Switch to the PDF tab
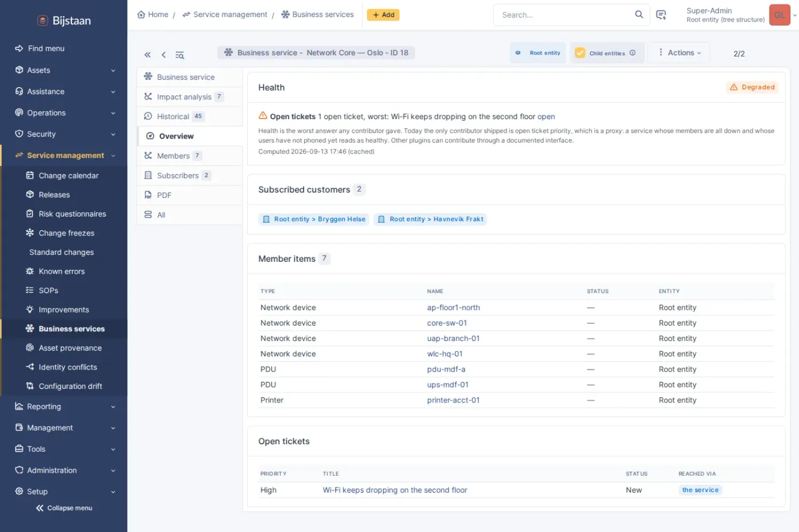The image size is (799, 532). click(x=189, y=195)
